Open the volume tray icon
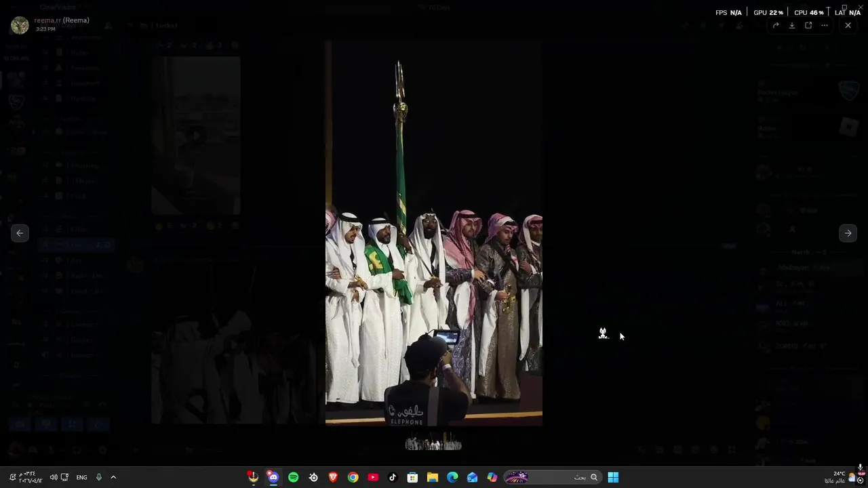Viewport: 868px width, 488px height. click(54, 477)
